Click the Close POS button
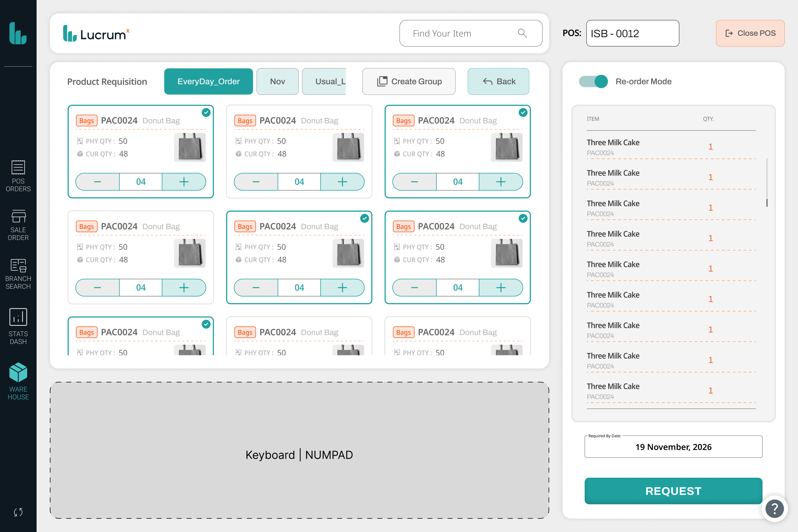This screenshot has width=798, height=532. (750, 33)
